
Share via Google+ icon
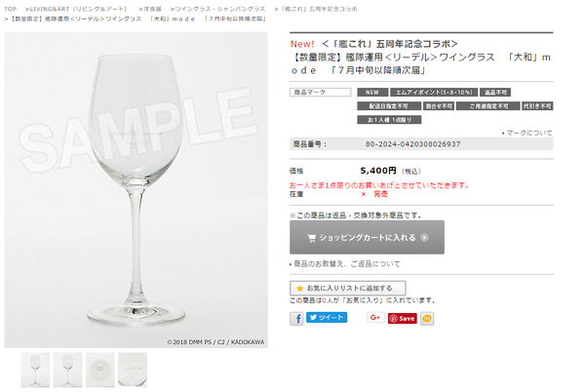pos(375,318)
